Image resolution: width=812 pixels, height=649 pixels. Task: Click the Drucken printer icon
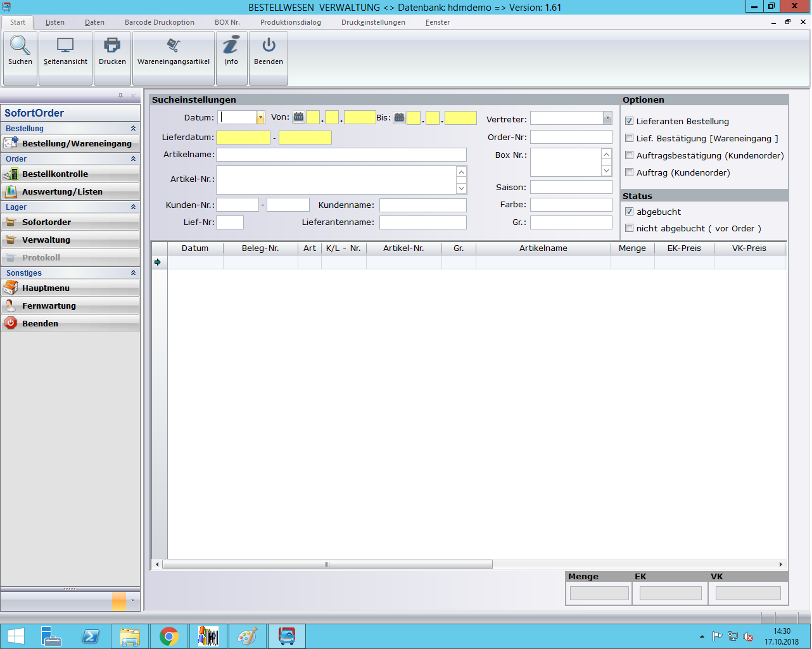tap(112, 46)
